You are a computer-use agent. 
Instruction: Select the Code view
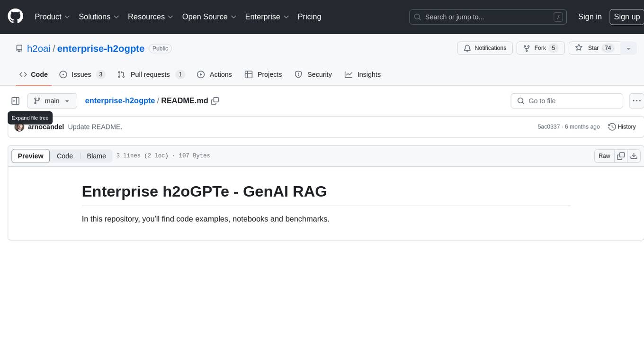(65, 156)
